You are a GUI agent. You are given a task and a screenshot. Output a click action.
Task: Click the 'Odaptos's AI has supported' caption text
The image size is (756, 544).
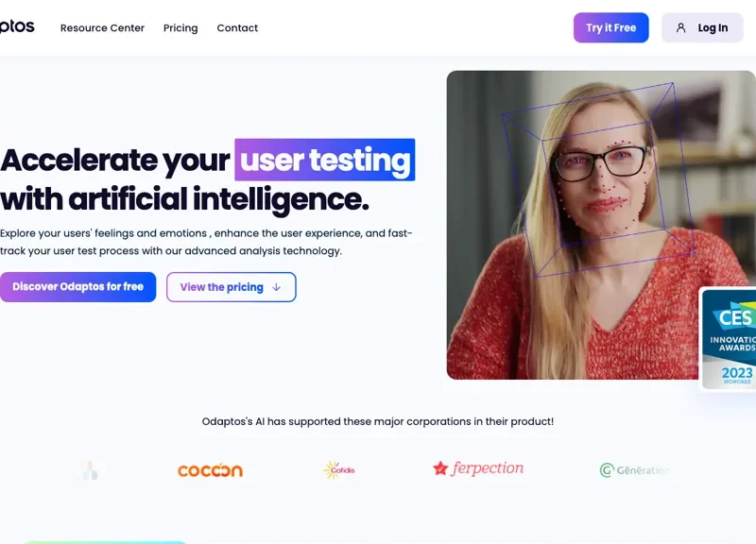[377, 421]
